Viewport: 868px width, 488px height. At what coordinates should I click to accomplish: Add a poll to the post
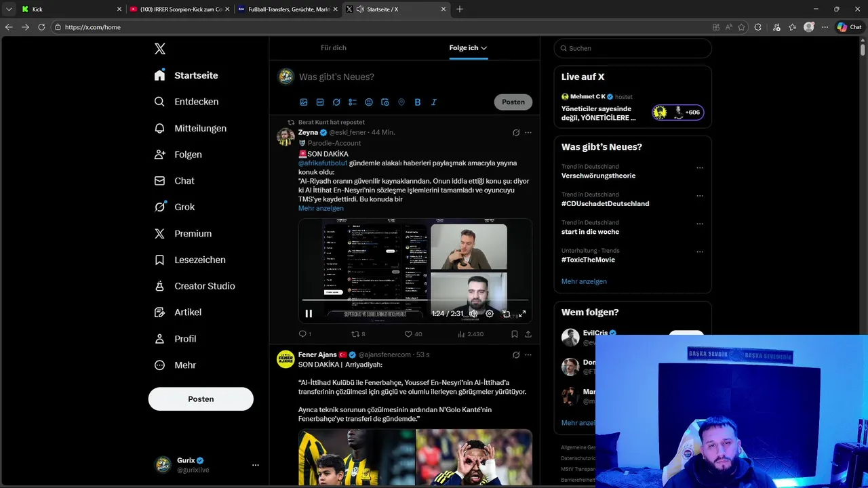[x=353, y=102]
